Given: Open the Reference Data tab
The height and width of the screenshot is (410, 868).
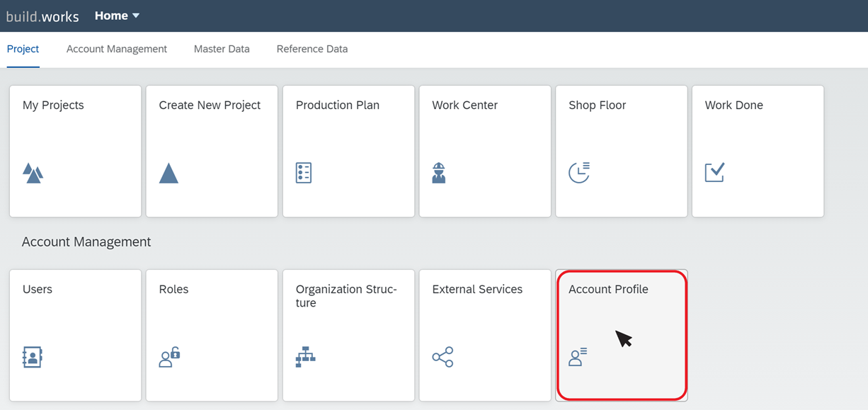Looking at the screenshot, I should [312, 49].
